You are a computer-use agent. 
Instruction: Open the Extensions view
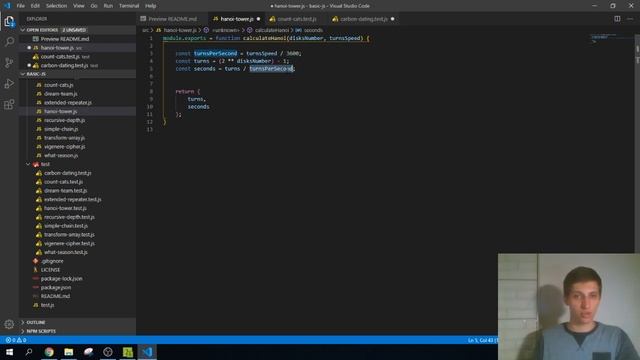(9, 104)
